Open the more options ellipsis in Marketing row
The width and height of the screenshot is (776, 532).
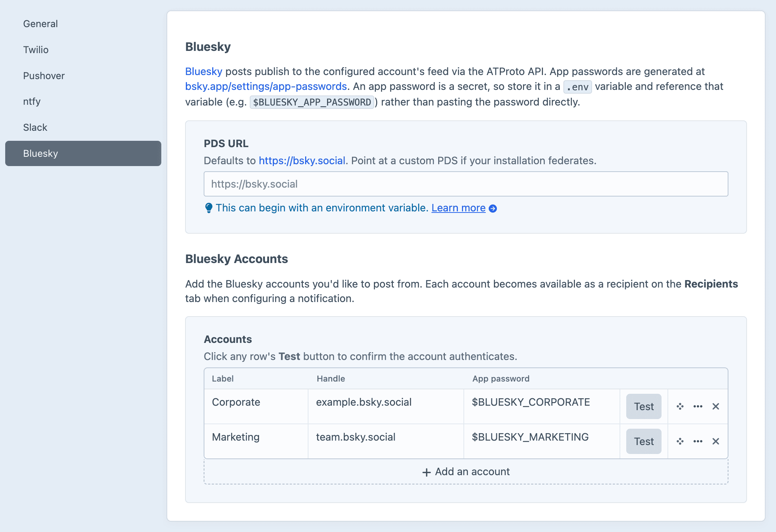tap(698, 441)
